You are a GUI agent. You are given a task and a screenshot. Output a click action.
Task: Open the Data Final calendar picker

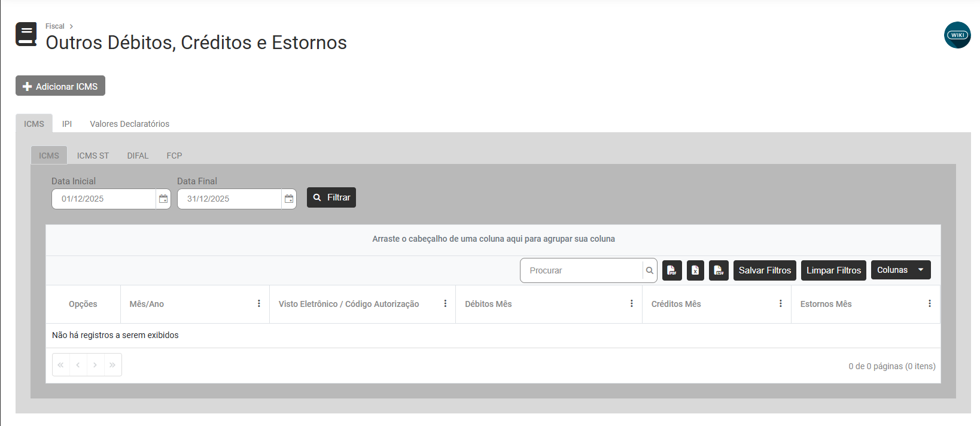(289, 199)
